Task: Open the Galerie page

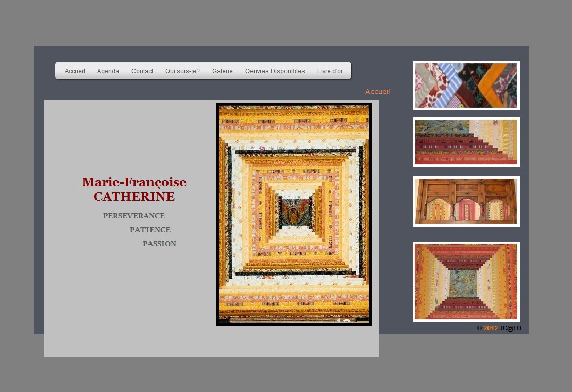Action: [223, 71]
